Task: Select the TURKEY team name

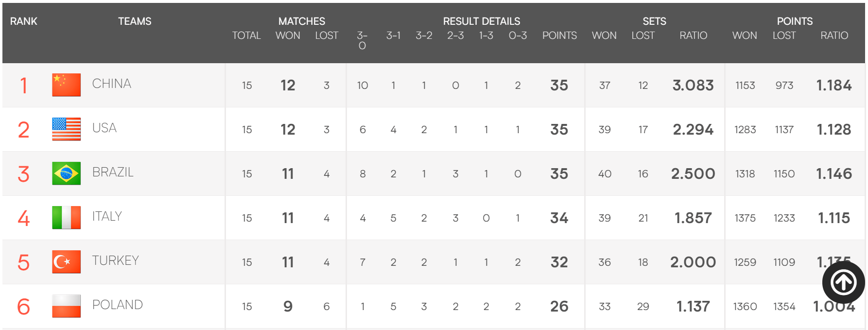Action: [x=116, y=261]
